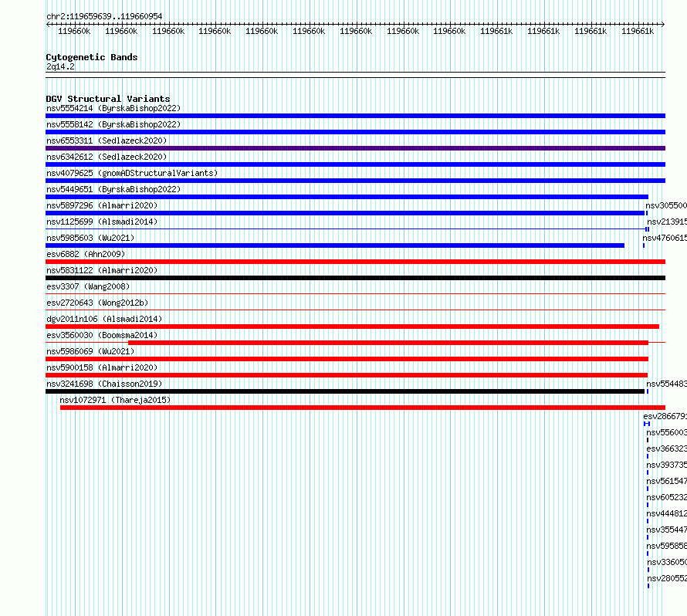
Task: Click the thin blue line under nsv1125699
Action: (x=345, y=228)
